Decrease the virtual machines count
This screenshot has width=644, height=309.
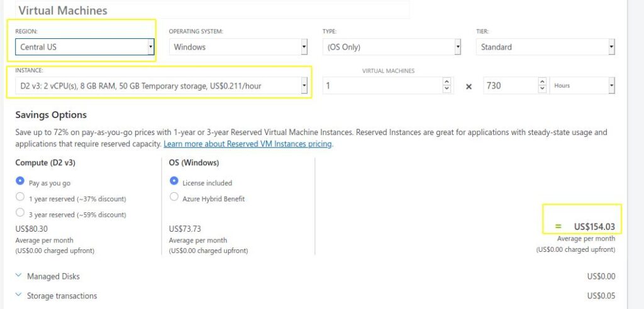pyautogui.click(x=447, y=89)
